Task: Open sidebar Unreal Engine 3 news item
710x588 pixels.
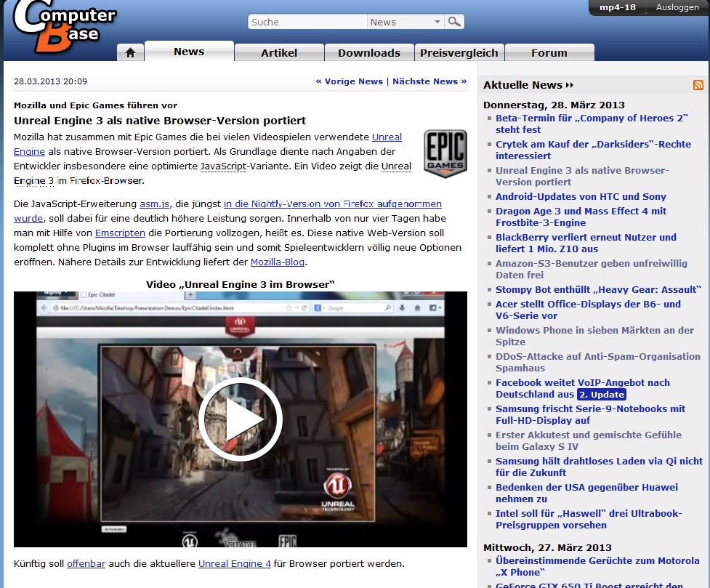Action: pyautogui.click(x=582, y=176)
